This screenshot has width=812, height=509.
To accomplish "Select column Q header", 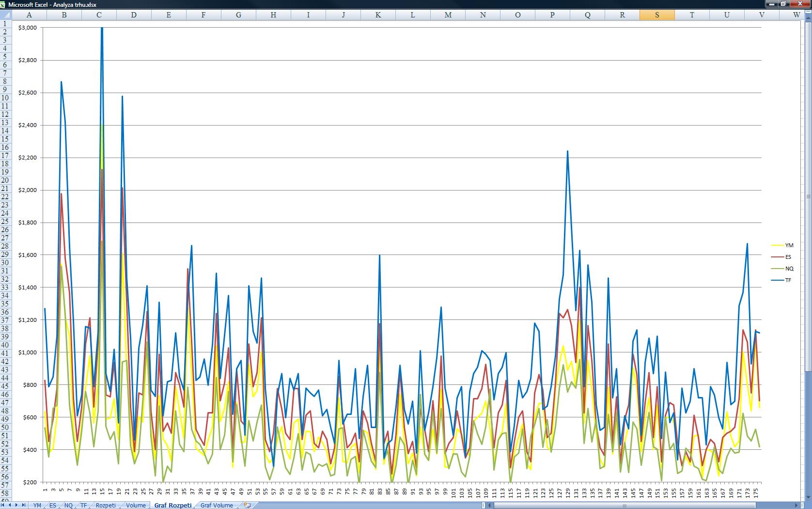I will pyautogui.click(x=587, y=15).
